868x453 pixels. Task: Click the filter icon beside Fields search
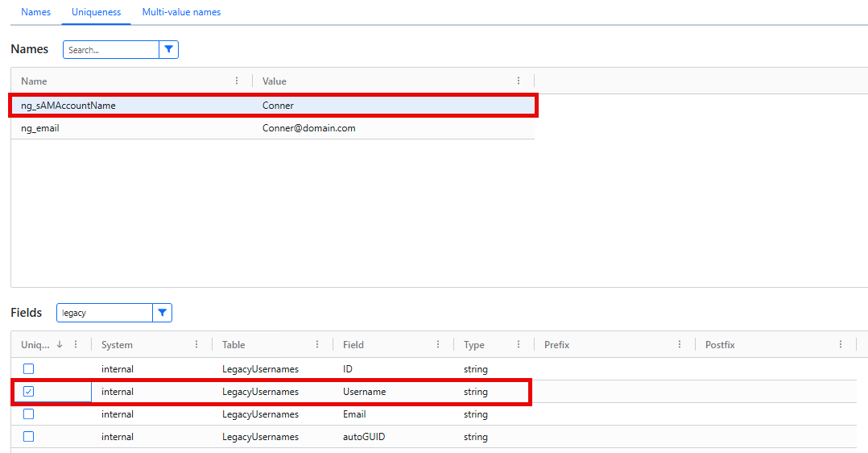point(162,313)
